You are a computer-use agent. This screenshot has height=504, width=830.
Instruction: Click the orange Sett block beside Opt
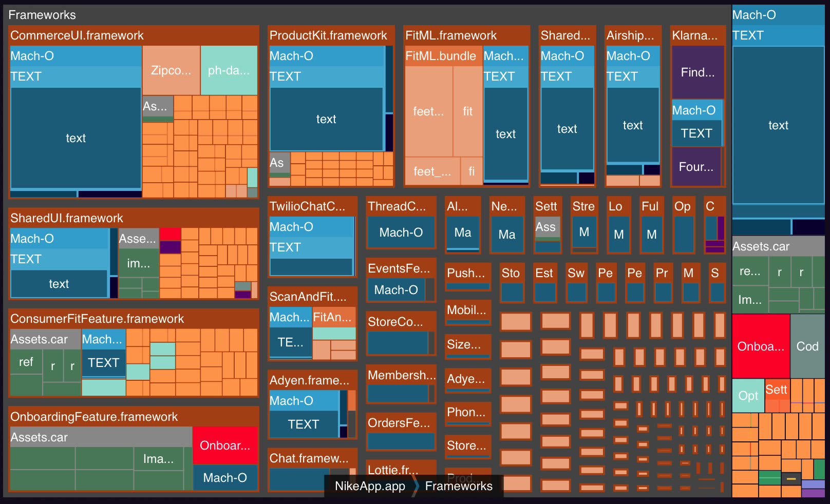pos(777,396)
